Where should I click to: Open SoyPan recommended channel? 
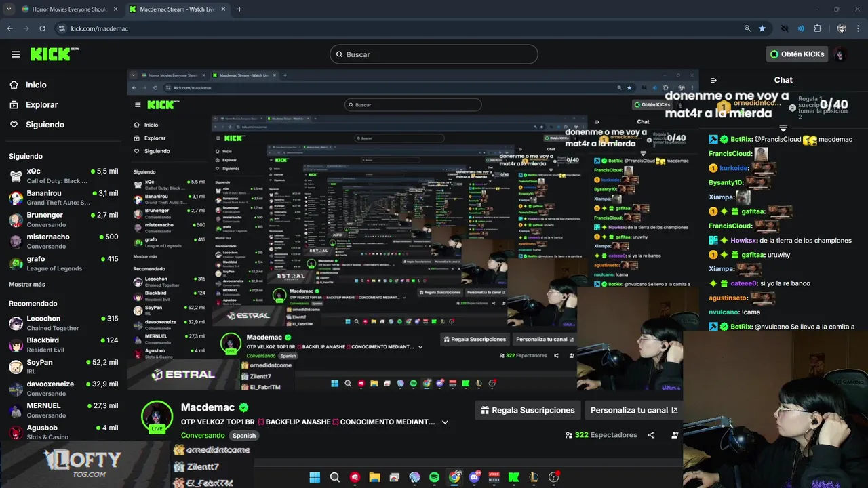63,367
